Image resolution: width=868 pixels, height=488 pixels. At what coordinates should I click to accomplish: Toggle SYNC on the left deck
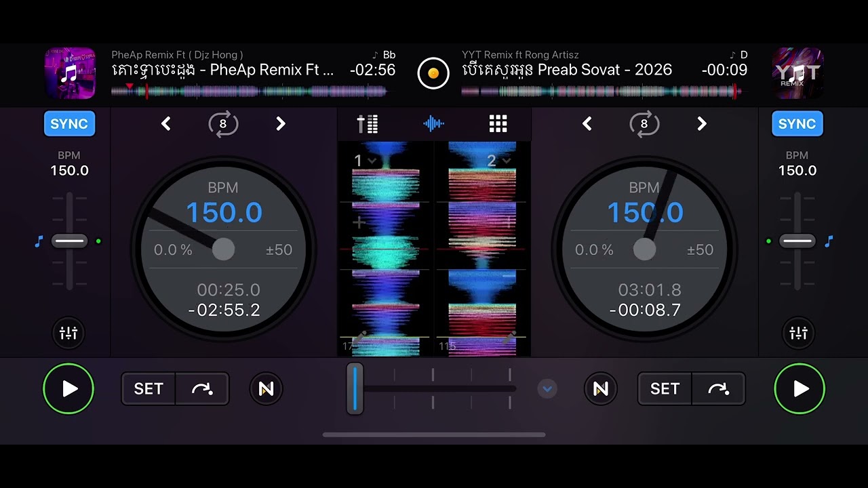coord(69,124)
